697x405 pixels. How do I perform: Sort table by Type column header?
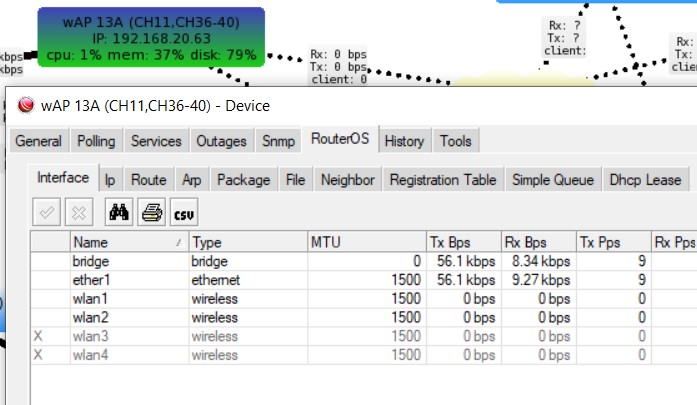(x=248, y=242)
